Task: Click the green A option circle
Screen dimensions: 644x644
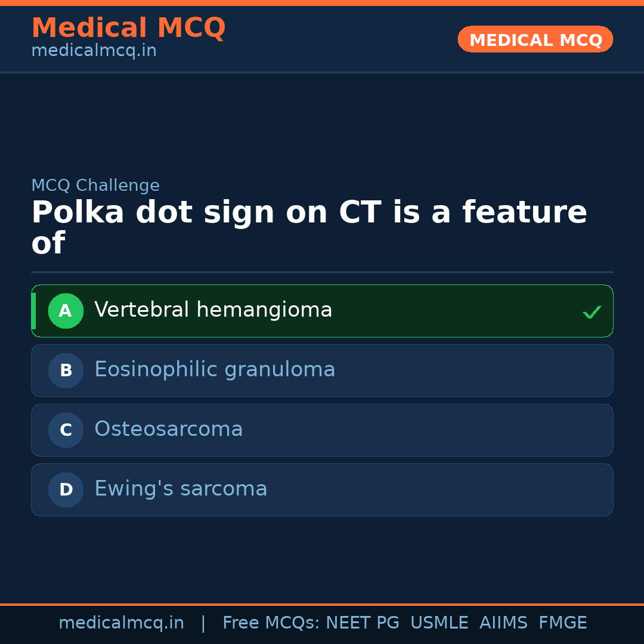Action: coord(66,311)
